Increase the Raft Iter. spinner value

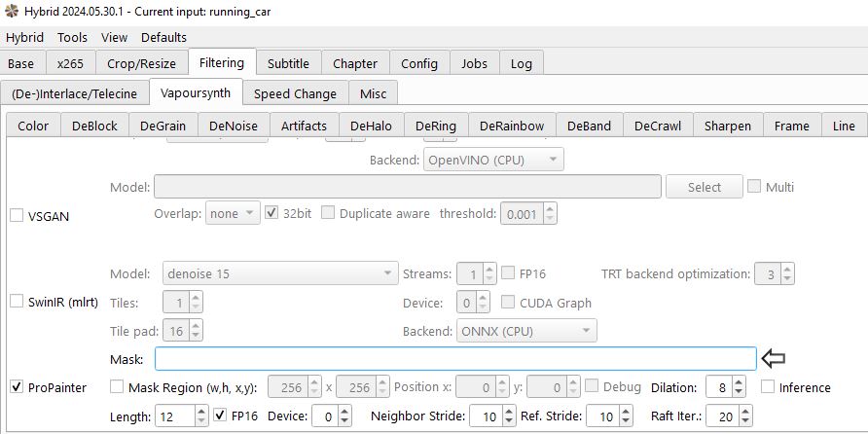point(745,412)
